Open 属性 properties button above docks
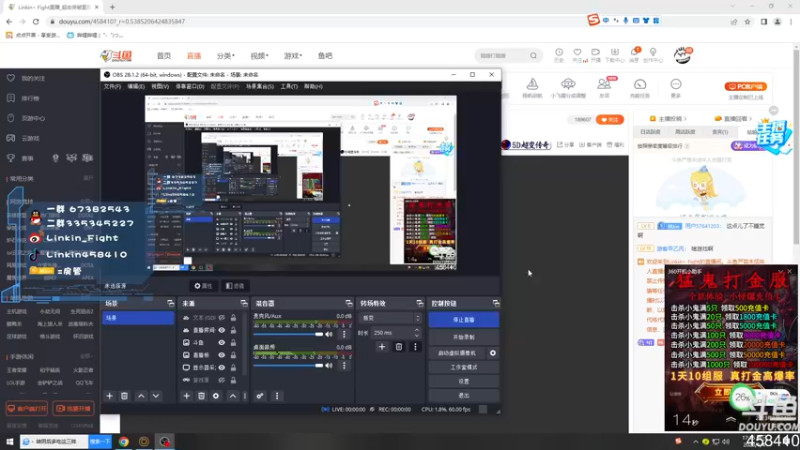This screenshot has height=450, width=800. coord(204,286)
